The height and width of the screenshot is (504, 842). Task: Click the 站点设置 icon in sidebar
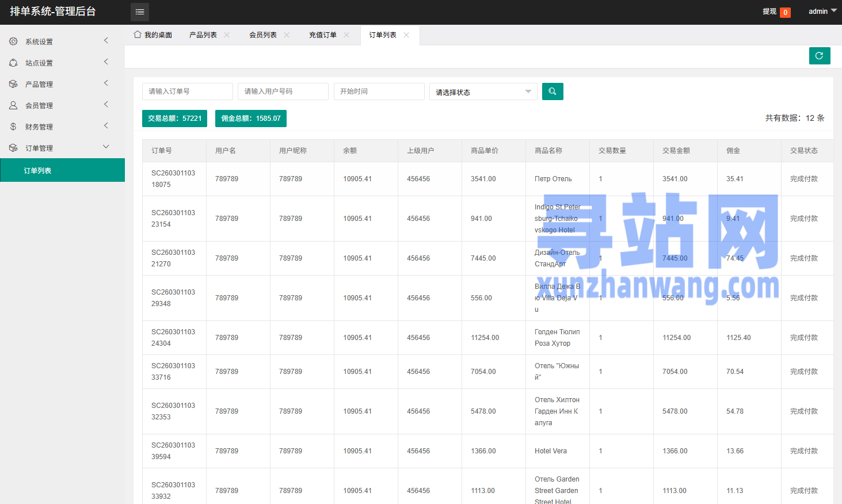click(13, 63)
